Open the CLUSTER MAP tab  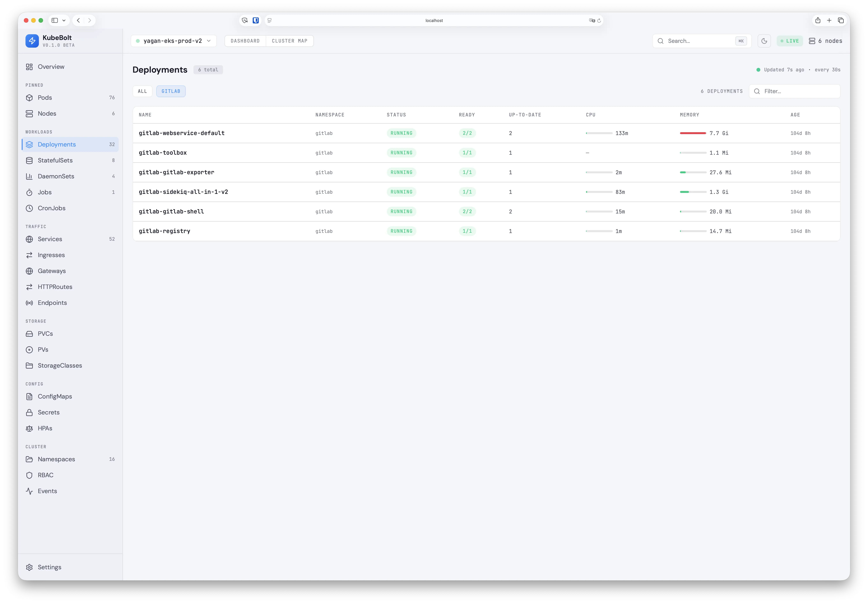(x=290, y=41)
